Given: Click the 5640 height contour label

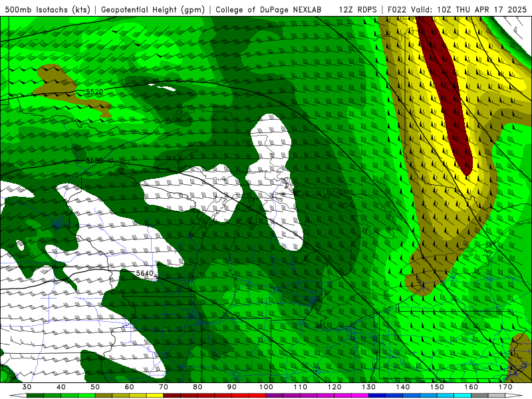Looking at the screenshot, I should coord(144,273).
